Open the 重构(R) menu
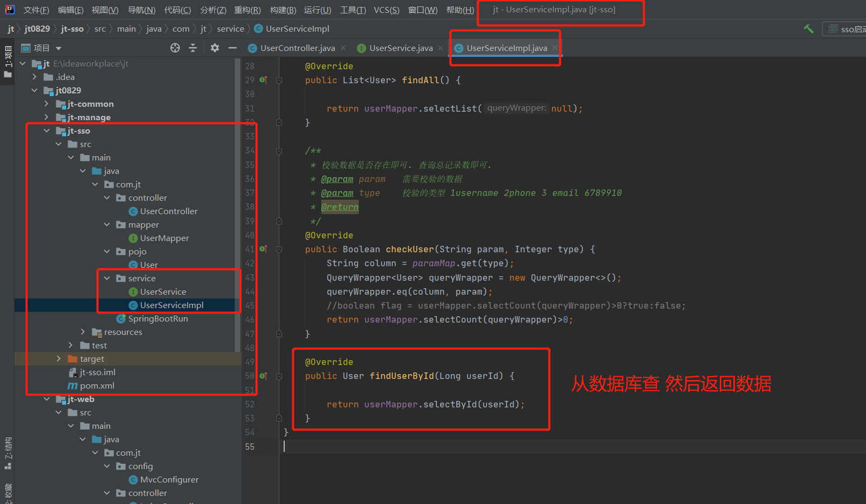Image resolution: width=866 pixels, height=504 pixels. click(x=247, y=10)
